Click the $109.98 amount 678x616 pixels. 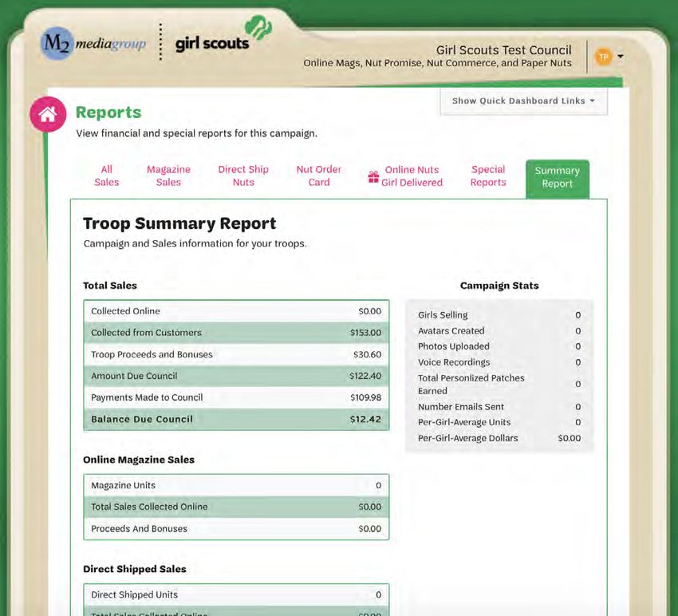366,397
